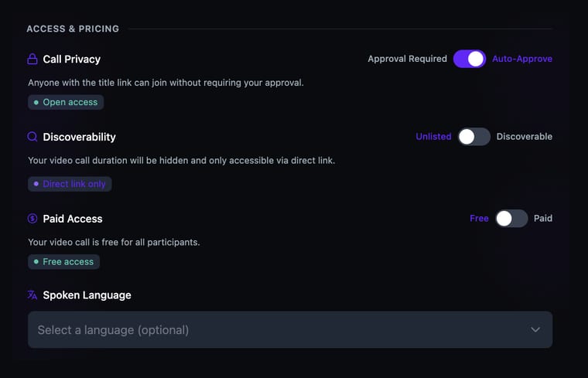Click the Direct link only badge
This screenshot has height=378, width=588.
(70, 184)
